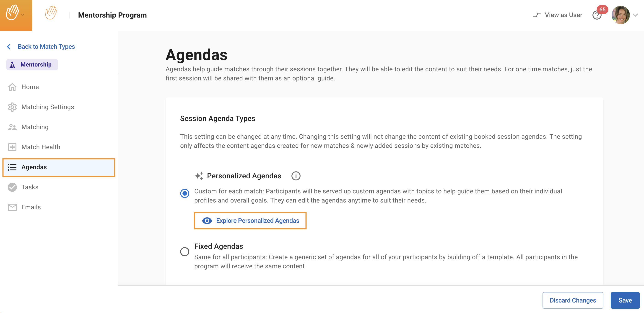Click the Matching Settings gear icon

(12, 107)
